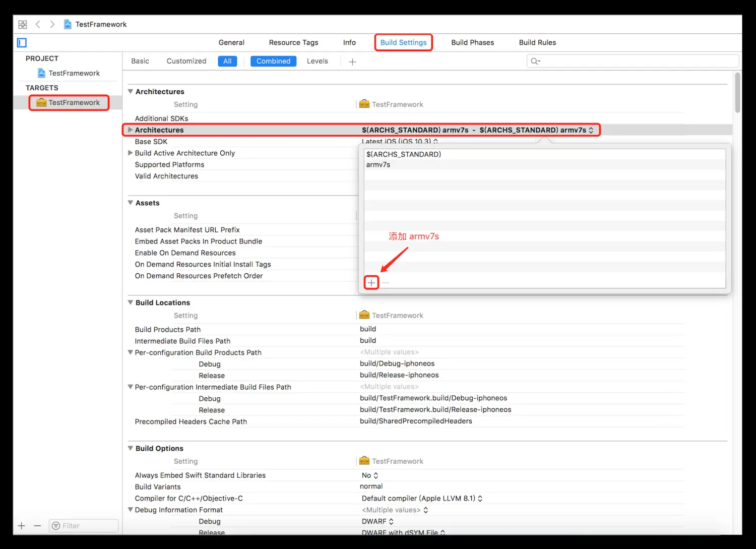Add architecture entry with popup plus button
756x549 pixels.
point(371,282)
